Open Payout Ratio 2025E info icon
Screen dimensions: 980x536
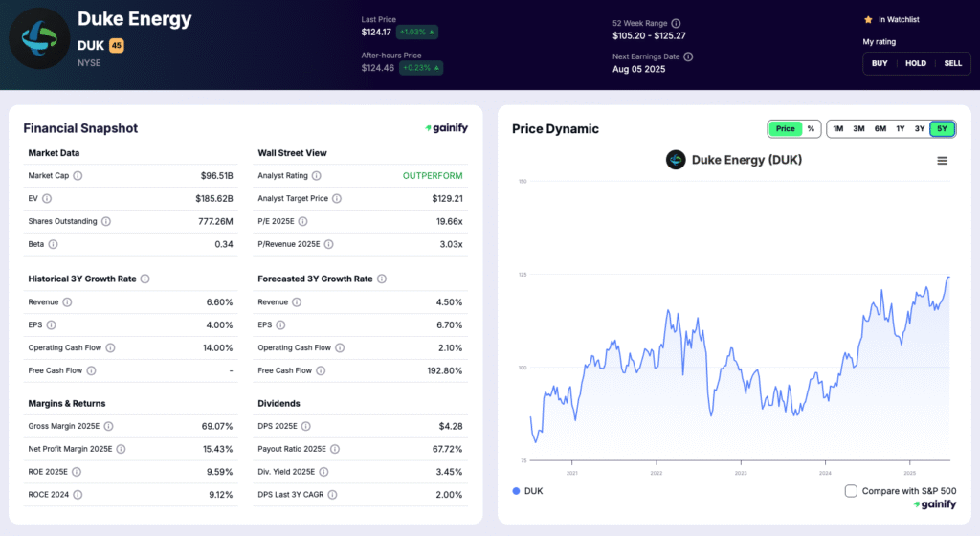point(335,449)
